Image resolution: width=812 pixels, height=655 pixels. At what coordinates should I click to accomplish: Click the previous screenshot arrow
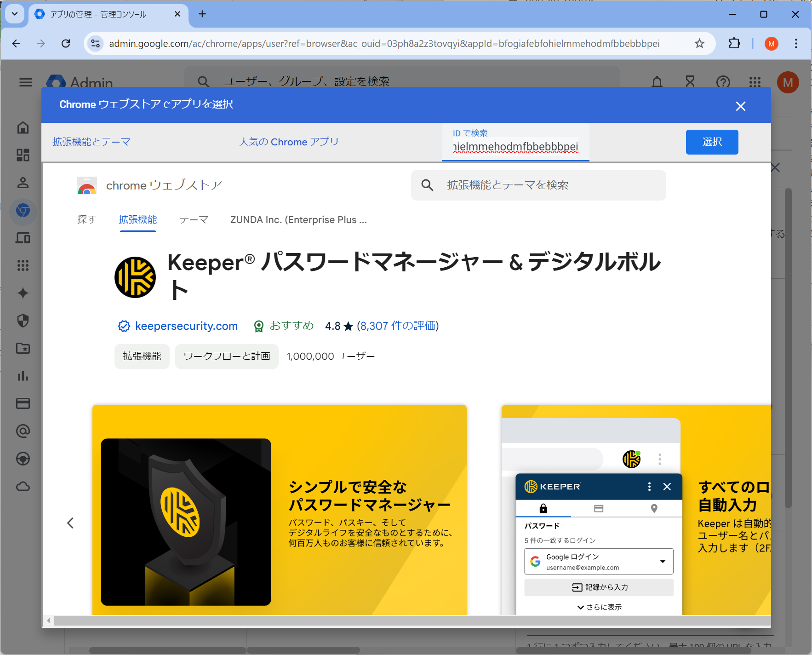pos(70,523)
